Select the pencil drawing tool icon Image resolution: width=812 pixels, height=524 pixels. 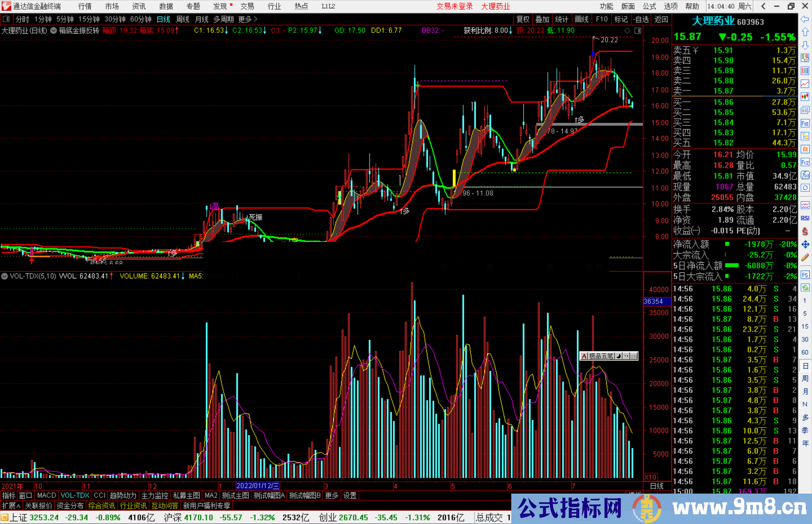[x=805, y=258]
